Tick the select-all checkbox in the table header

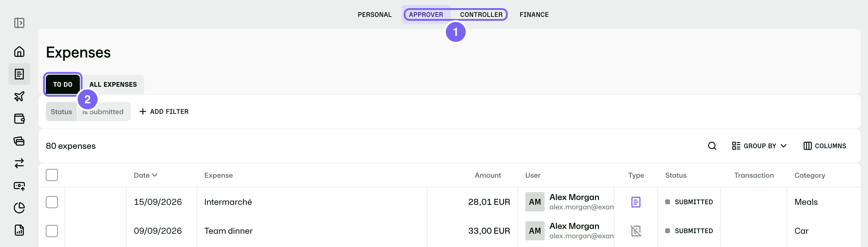(x=52, y=175)
